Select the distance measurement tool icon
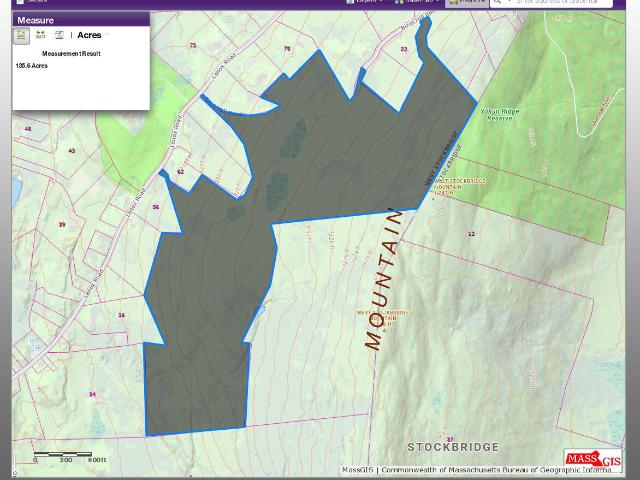The width and height of the screenshot is (640, 480). tap(40, 35)
